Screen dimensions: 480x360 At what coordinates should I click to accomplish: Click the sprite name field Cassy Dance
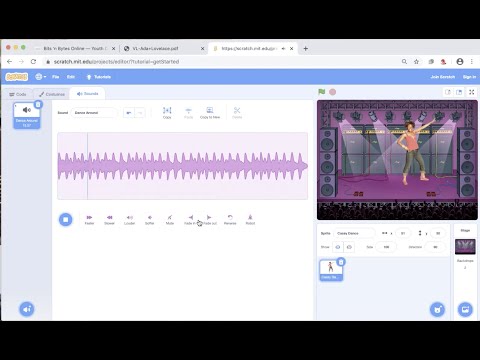point(354,233)
